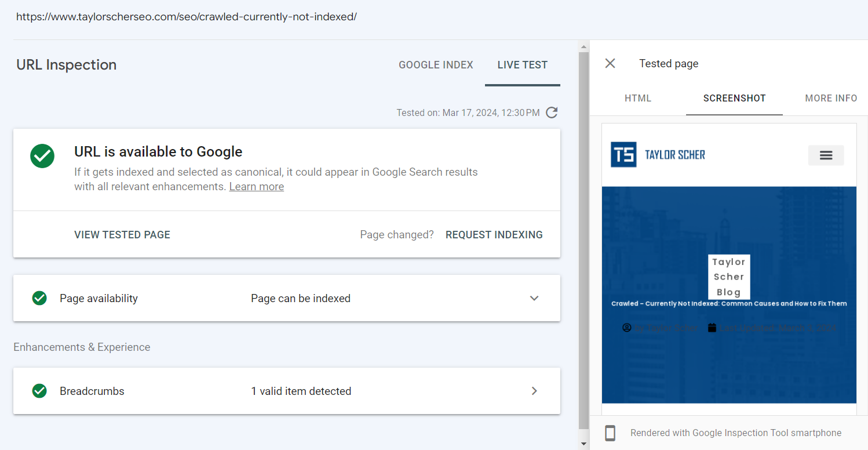The image size is (868, 450).
Task: Open the hamburger menu in page screenshot
Action: click(x=826, y=155)
